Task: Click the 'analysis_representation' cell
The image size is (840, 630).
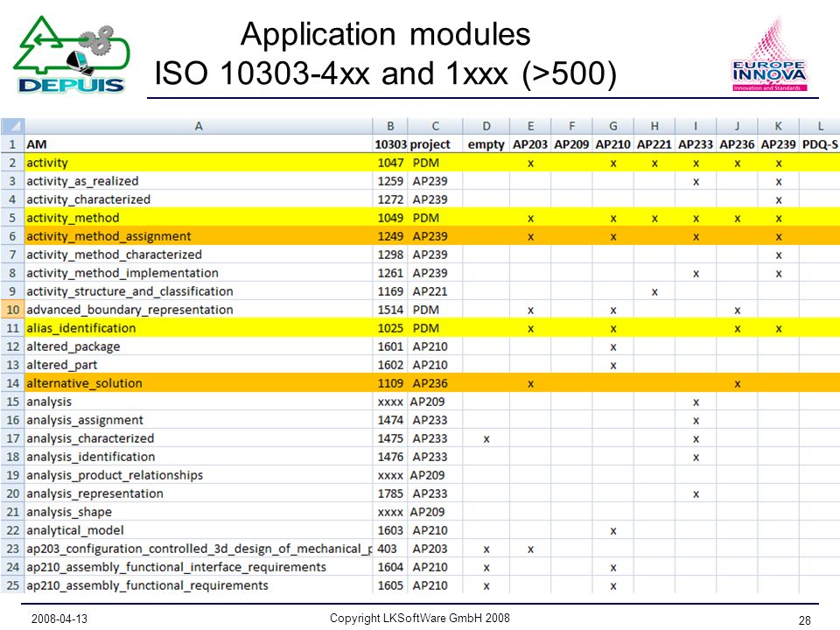Action: point(199,493)
